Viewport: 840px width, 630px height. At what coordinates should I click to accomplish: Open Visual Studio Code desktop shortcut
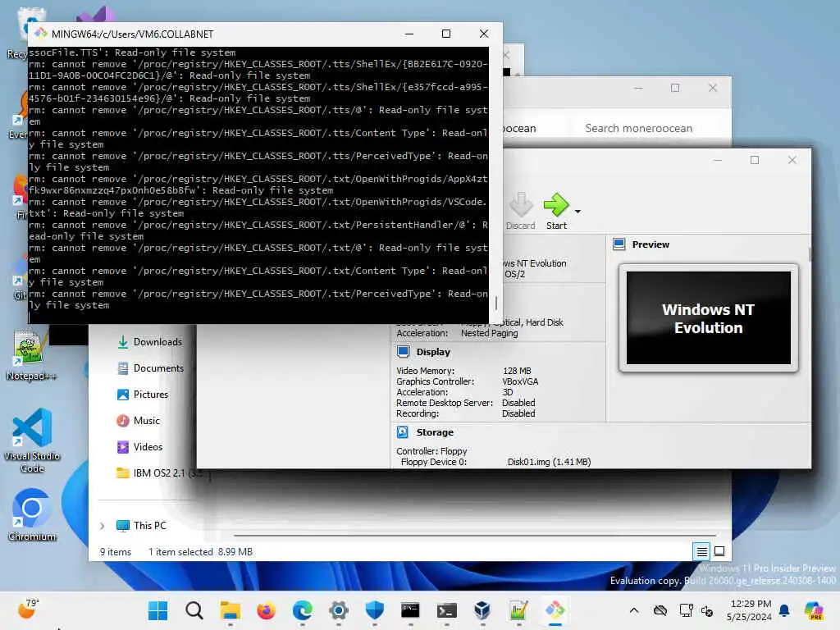pyautogui.click(x=32, y=441)
